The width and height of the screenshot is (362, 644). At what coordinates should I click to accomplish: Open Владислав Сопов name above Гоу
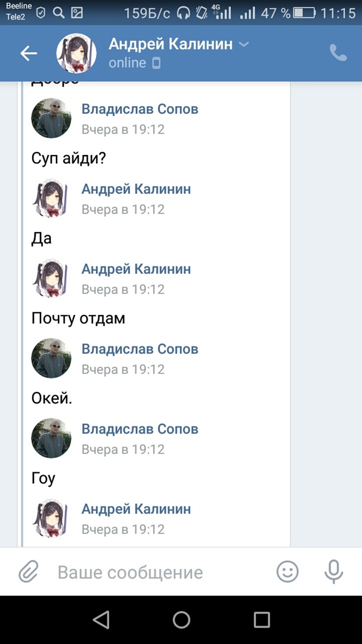(140, 429)
